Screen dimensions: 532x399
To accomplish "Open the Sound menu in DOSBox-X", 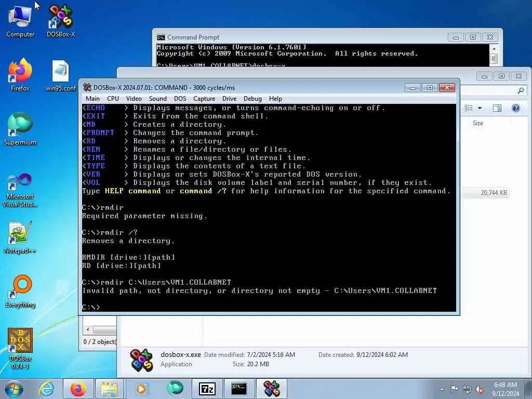I will point(158,99).
